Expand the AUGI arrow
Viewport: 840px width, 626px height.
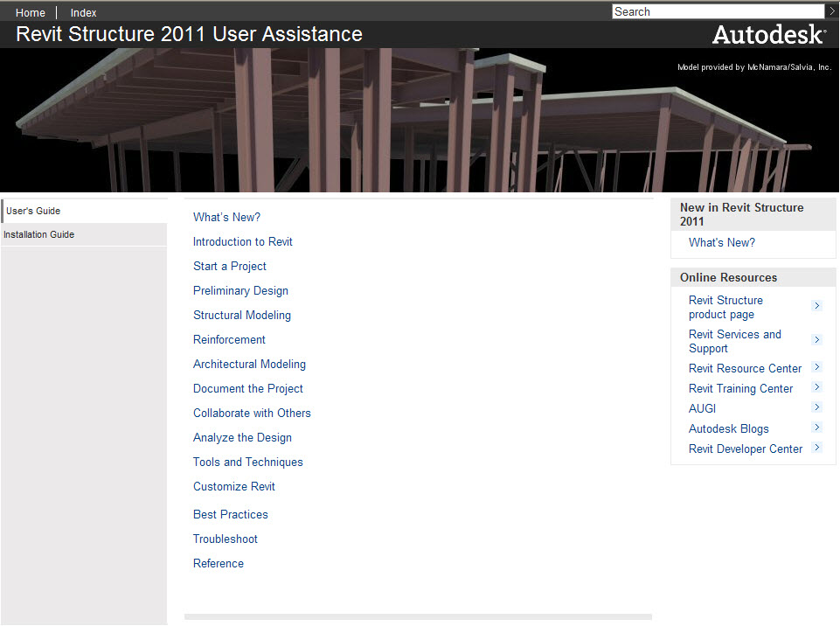[817, 407]
